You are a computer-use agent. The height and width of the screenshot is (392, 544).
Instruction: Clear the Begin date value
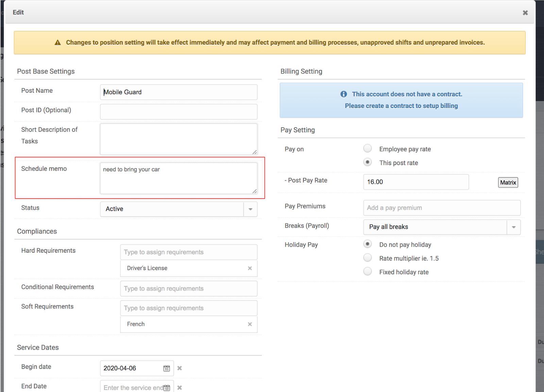coord(180,368)
